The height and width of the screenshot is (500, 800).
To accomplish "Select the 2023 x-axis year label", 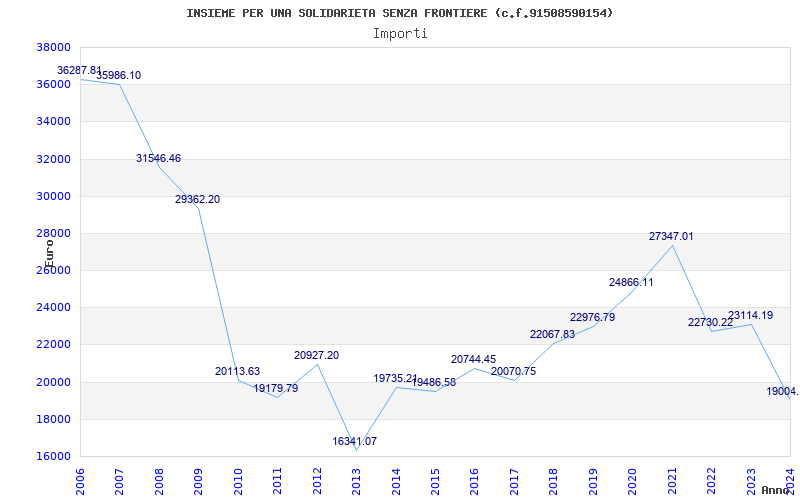I will pos(751,482).
